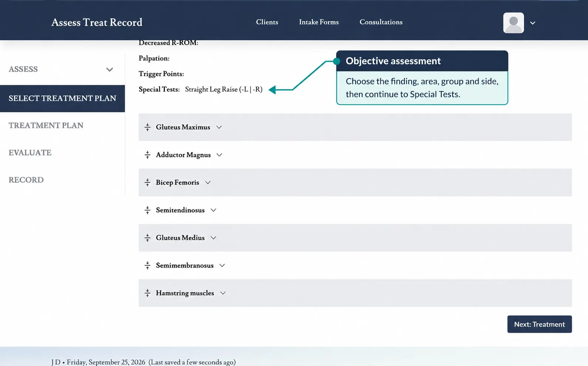Click the Gluteus Maximus muscle label

coord(183,127)
